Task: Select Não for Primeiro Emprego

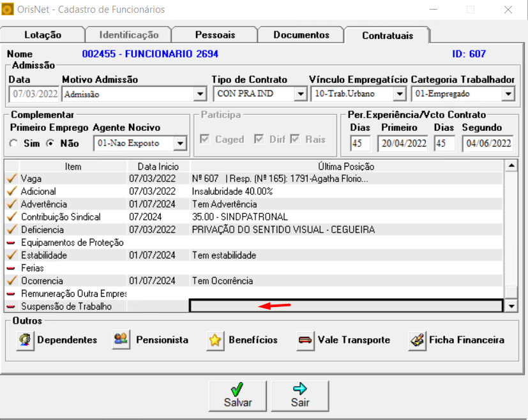Action: tap(51, 144)
